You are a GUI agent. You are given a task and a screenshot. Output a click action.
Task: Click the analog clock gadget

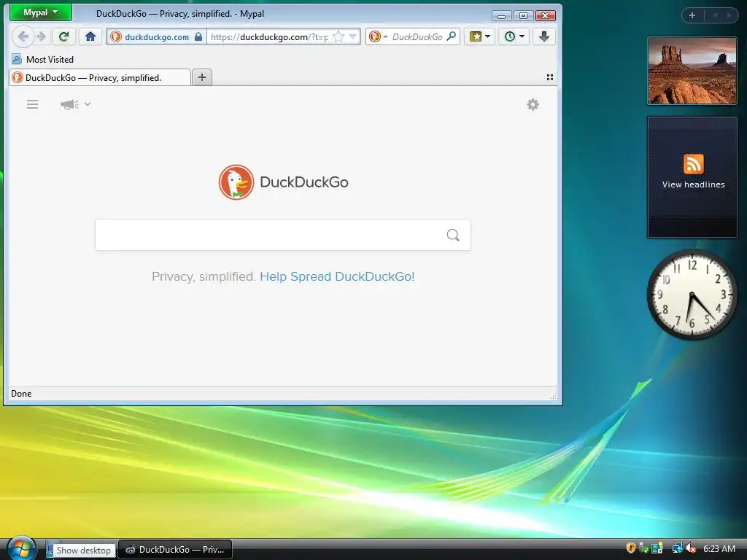pyautogui.click(x=692, y=295)
